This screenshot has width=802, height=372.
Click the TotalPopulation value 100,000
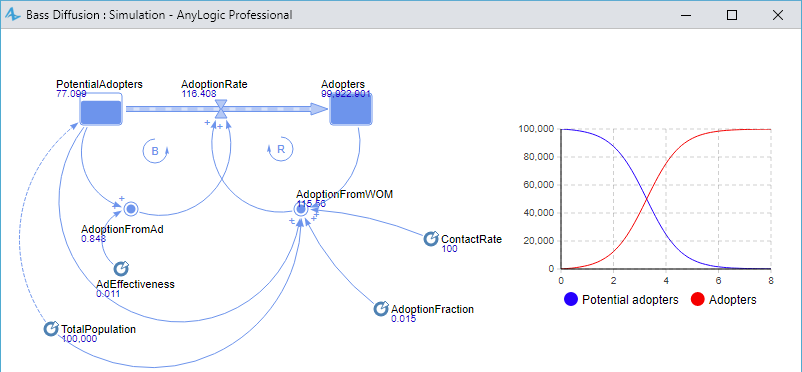[x=79, y=338]
